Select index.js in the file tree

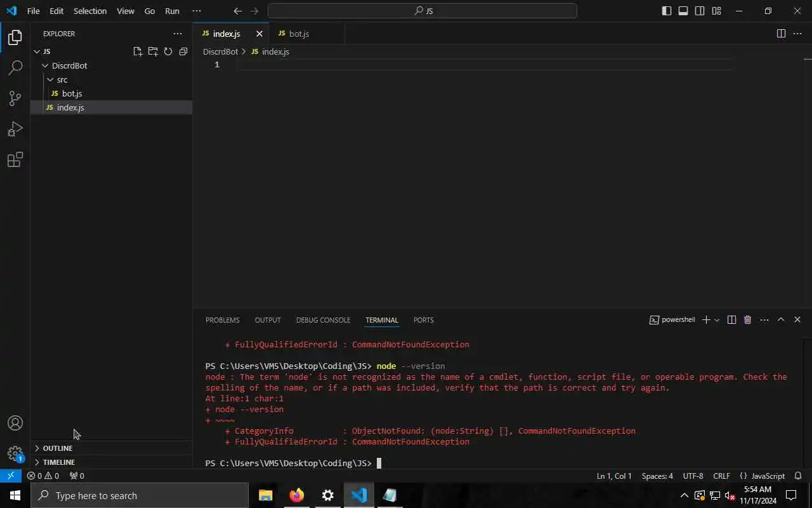pyautogui.click(x=111, y=107)
